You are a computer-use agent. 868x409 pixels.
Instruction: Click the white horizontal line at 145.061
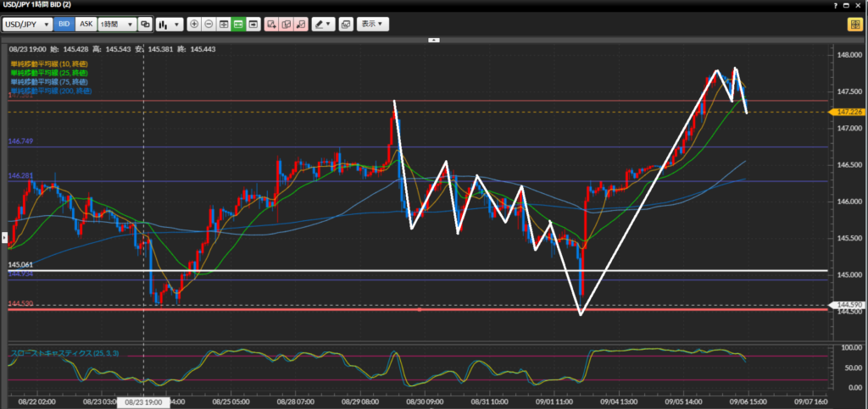[x=424, y=271]
